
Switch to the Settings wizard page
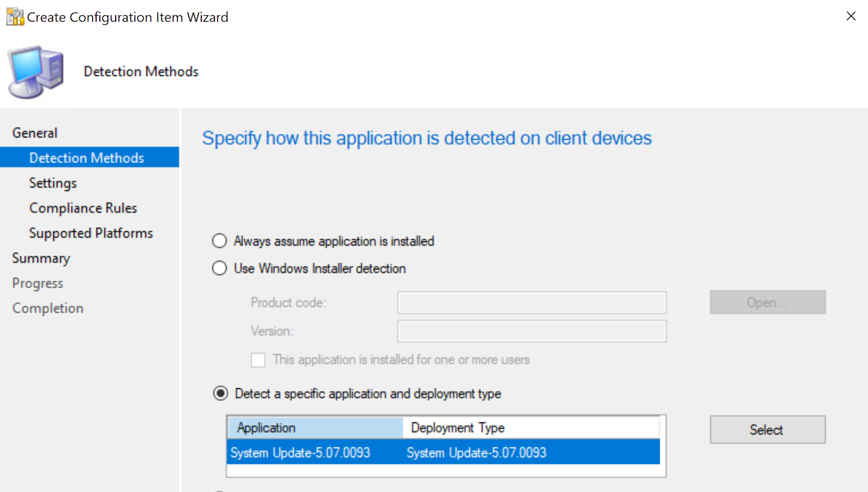coord(53,182)
